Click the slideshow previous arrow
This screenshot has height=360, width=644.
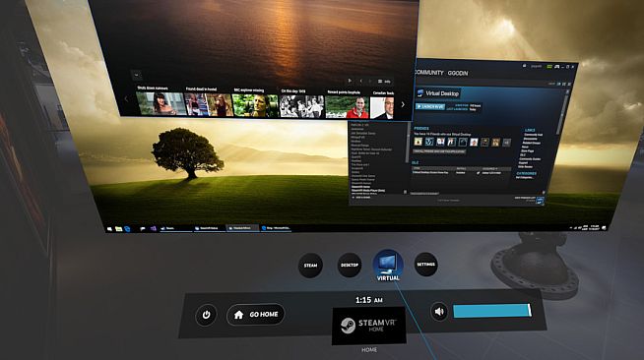pos(361,82)
